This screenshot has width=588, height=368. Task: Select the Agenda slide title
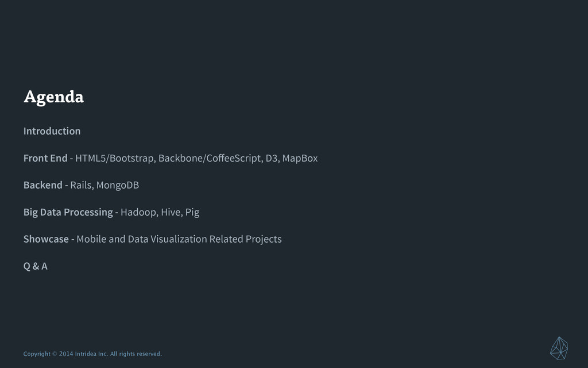pos(53,97)
